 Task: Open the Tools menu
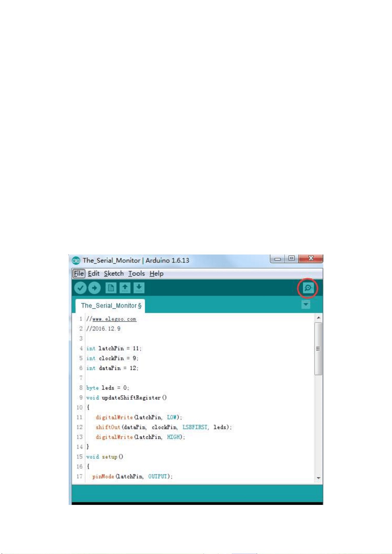click(x=136, y=273)
